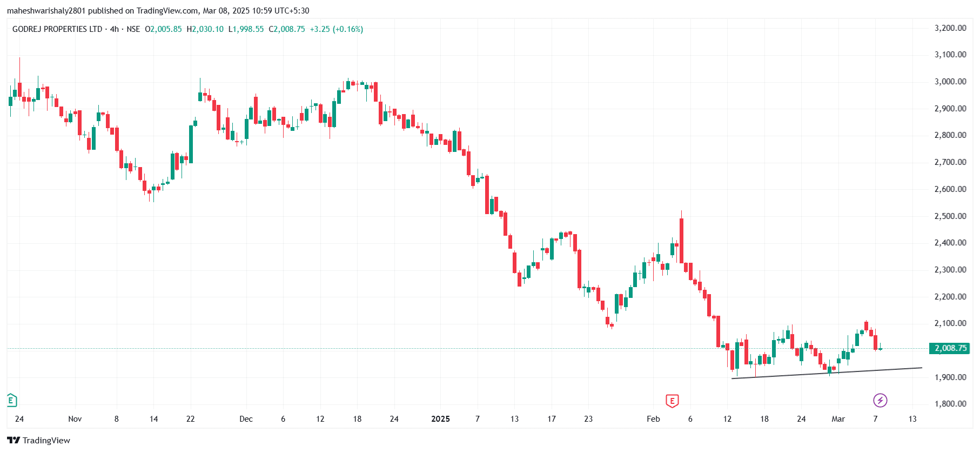The width and height of the screenshot is (980, 452).
Task: Click the low value L1,998.55
Action: tap(246, 29)
